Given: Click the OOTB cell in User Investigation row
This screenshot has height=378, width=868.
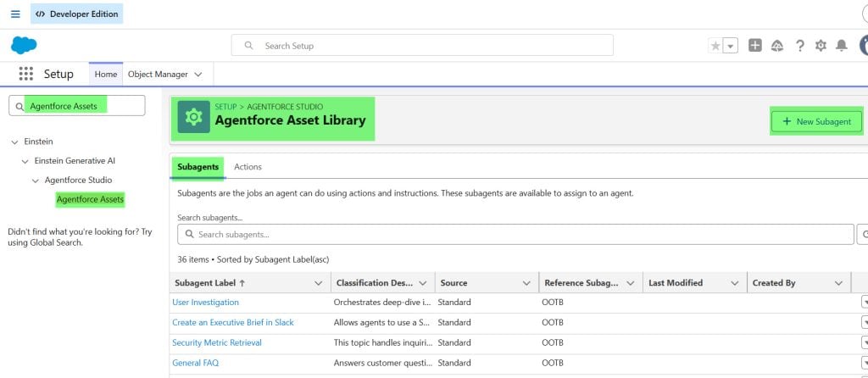Looking at the screenshot, I should click(x=553, y=303).
